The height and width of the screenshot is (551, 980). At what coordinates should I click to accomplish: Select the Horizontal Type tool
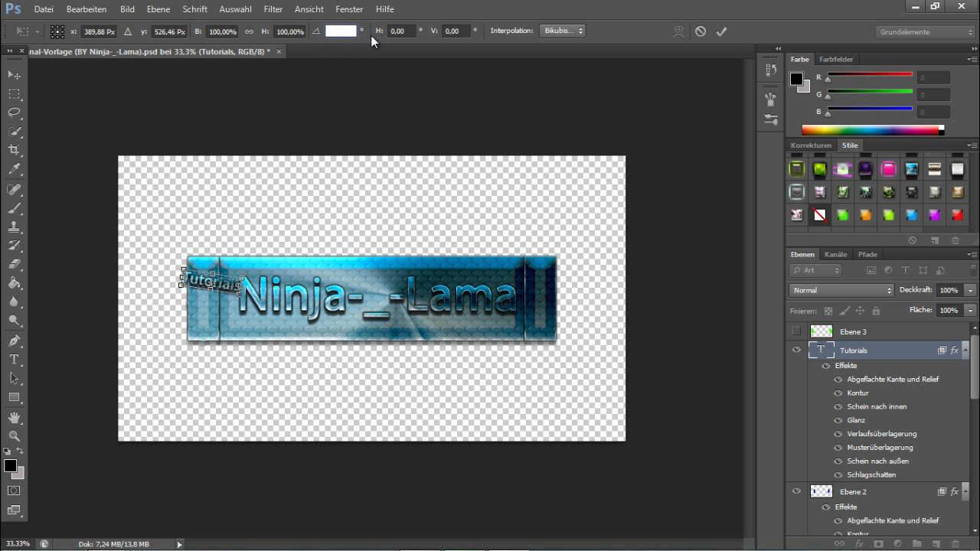point(15,360)
